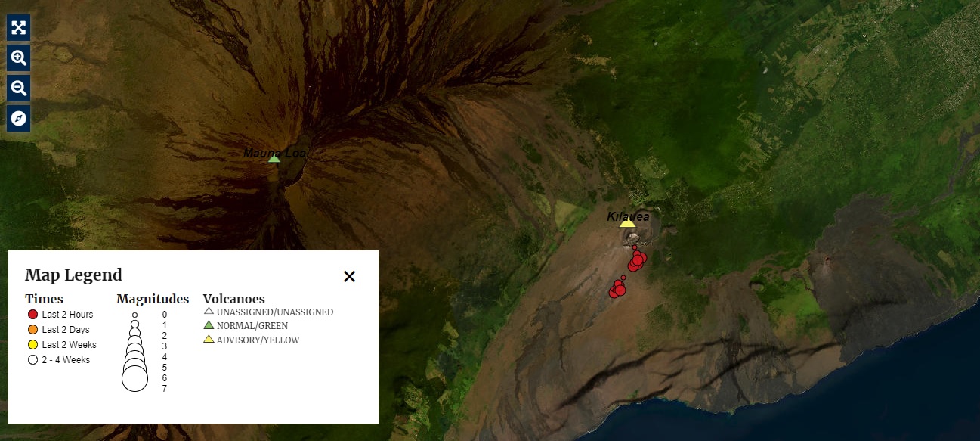The height and width of the screenshot is (441, 980).
Task: Zoom in with the magnifier plus icon
Action: pyautogui.click(x=17, y=57)
